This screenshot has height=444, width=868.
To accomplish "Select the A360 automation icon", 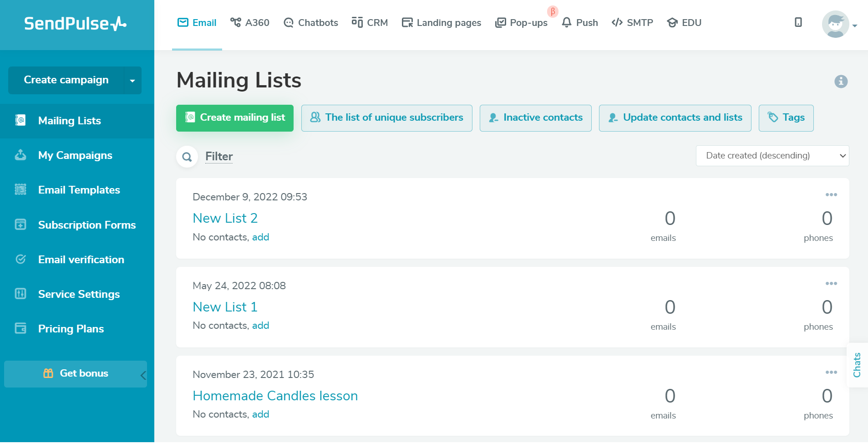I will click(x=236, y=22).
